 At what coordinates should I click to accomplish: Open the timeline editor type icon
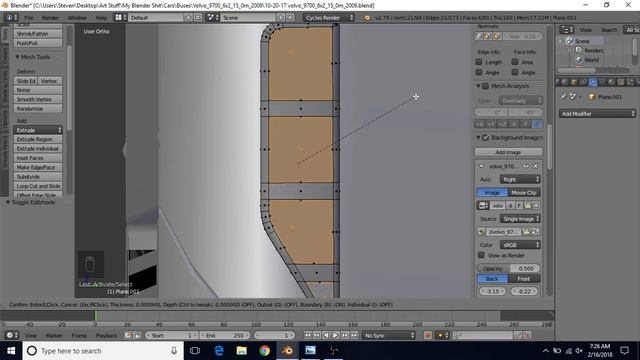click(11, 335)
